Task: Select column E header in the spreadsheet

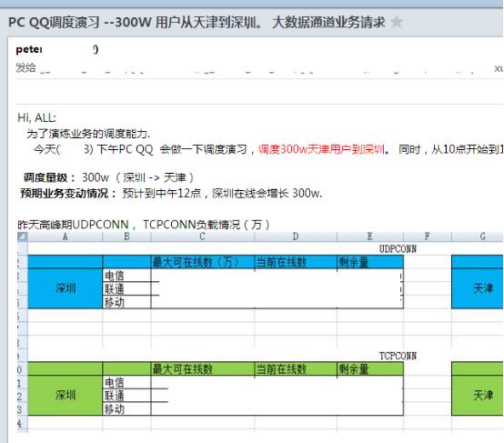Action: pyautogui.click(x=370, y=237)
